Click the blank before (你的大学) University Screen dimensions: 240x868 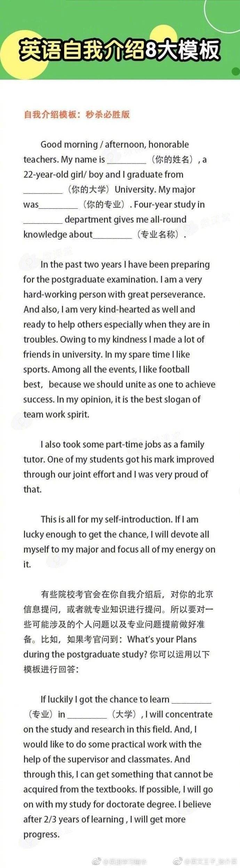[x=43, y=191]
